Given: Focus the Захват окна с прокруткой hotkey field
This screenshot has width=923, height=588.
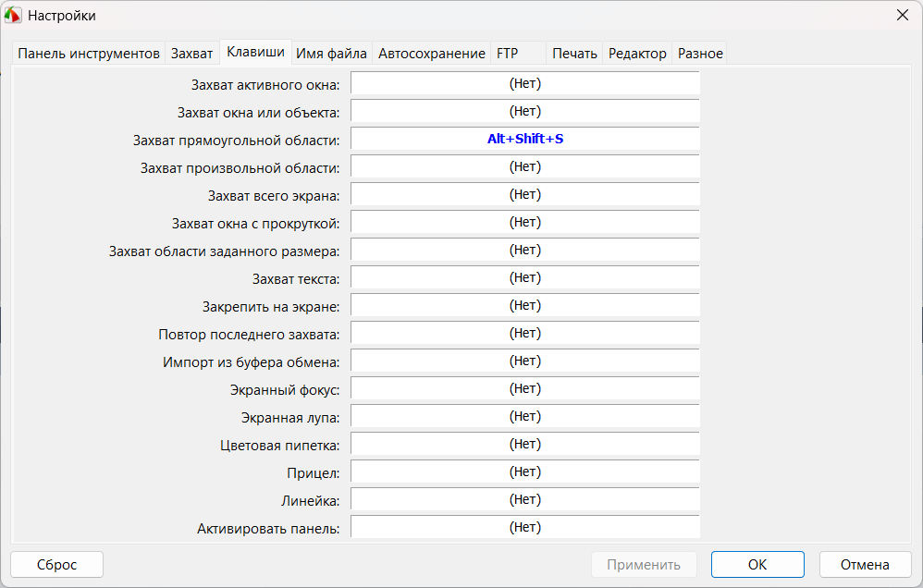Looking at the screenshot, I should 525,222.
